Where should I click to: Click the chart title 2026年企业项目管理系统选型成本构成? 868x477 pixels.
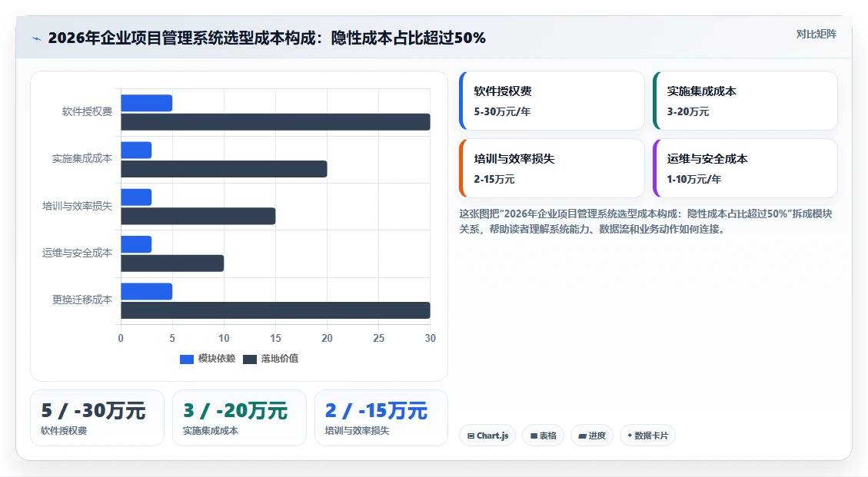point(267,38)
